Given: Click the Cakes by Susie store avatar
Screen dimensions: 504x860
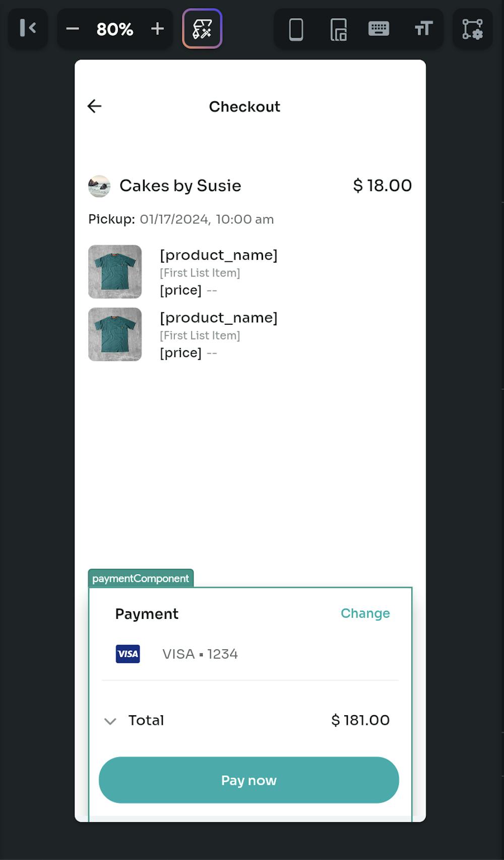Looking at the screenshot, I should click(99, 186).
